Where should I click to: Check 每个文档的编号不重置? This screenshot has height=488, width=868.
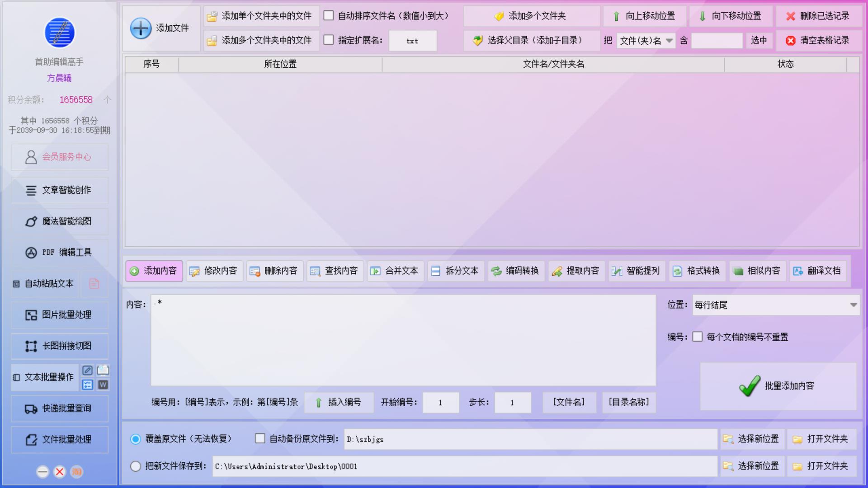click(698, 337)
